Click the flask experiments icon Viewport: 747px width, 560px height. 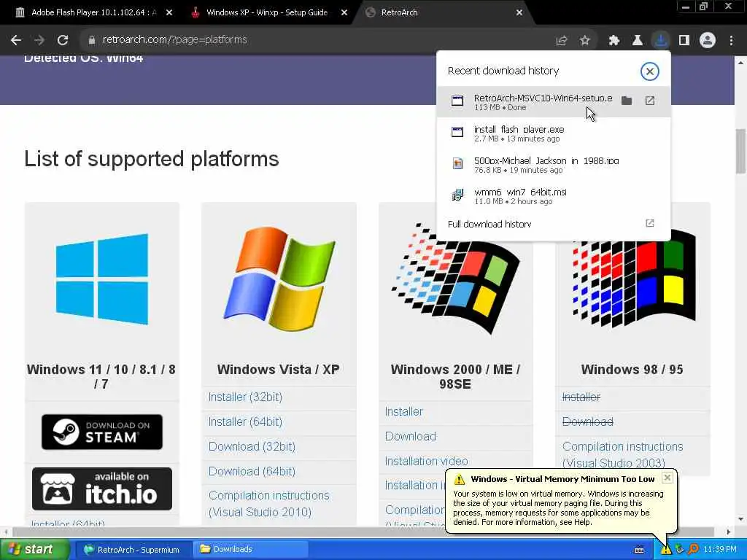coord(638,41)
